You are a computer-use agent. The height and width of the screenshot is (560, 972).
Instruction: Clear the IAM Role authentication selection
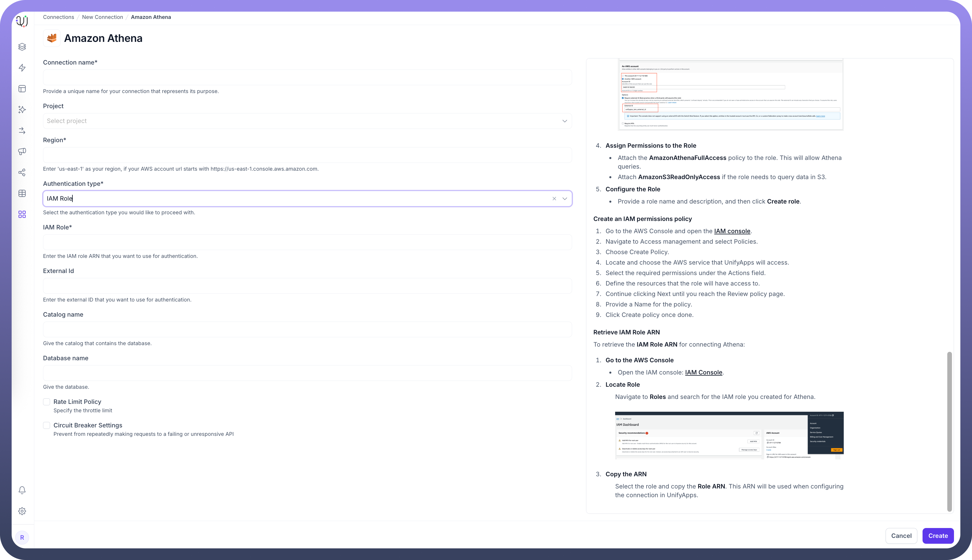pyautogui.click(x=554, y=199)
